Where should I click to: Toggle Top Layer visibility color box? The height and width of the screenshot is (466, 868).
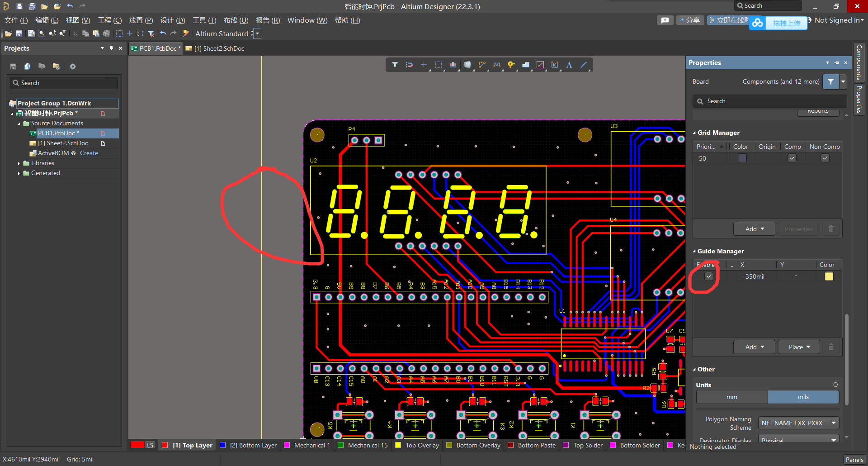165,445
